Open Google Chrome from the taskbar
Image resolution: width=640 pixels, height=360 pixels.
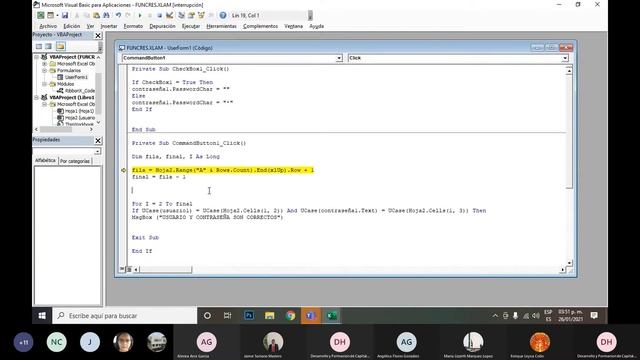[x=290, y=316]
